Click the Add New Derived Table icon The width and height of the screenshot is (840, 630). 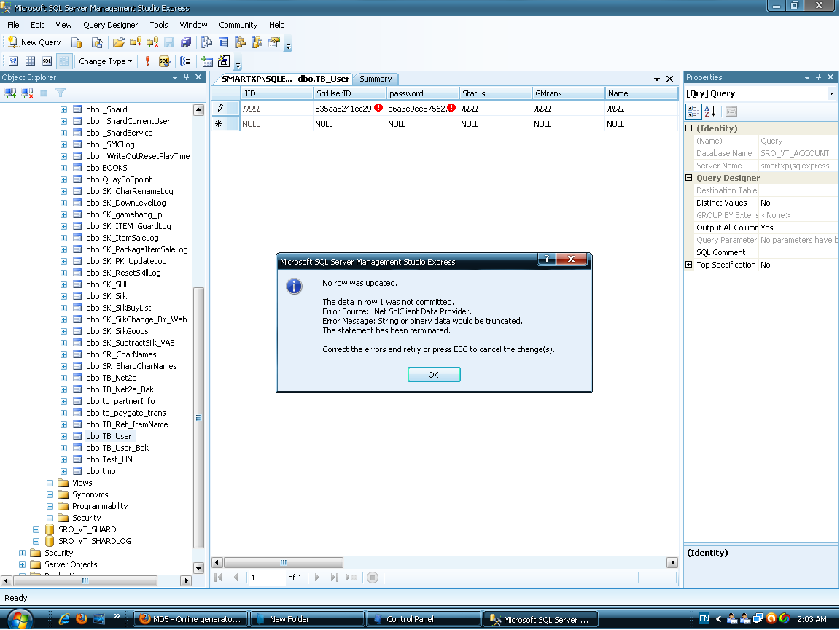(223, 61)
